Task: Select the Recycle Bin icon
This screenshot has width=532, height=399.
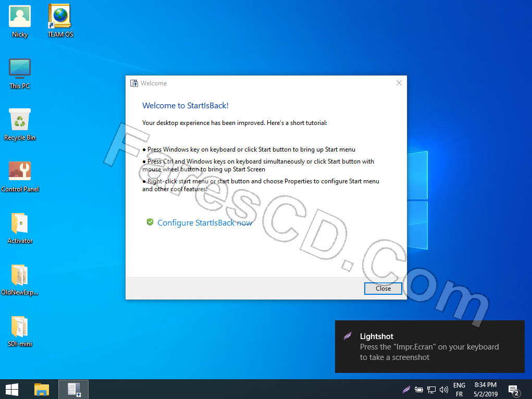Action: point(20,124)
